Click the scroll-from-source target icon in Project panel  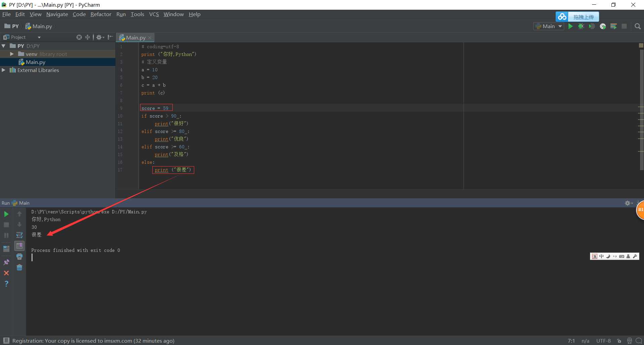click(x=79, y=37)
